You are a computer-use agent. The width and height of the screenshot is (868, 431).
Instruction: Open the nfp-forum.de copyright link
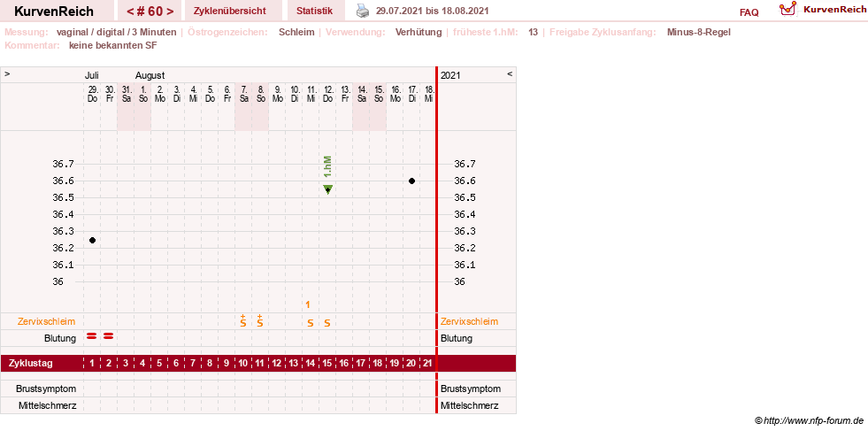pos(810,421)
